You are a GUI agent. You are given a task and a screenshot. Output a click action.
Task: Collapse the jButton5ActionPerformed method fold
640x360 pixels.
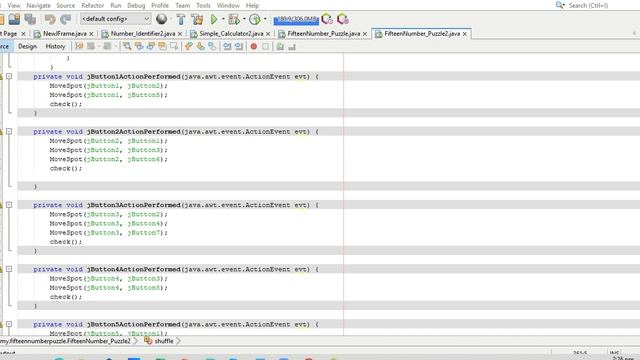click(9, 324)
